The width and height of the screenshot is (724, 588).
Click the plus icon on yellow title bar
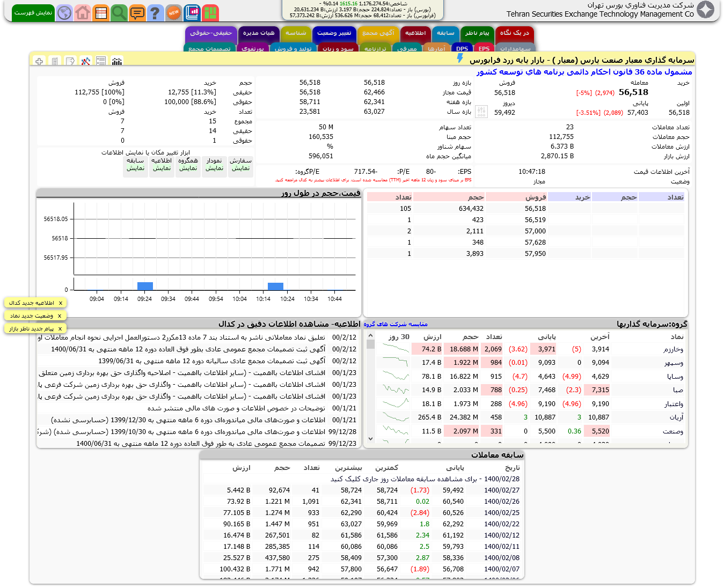pos(39,62)
